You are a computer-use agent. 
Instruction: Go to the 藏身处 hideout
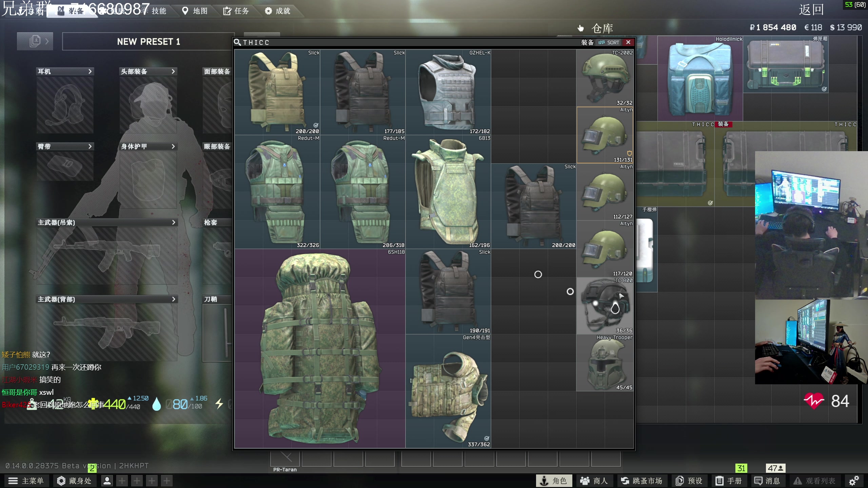[x=75, y=481]
